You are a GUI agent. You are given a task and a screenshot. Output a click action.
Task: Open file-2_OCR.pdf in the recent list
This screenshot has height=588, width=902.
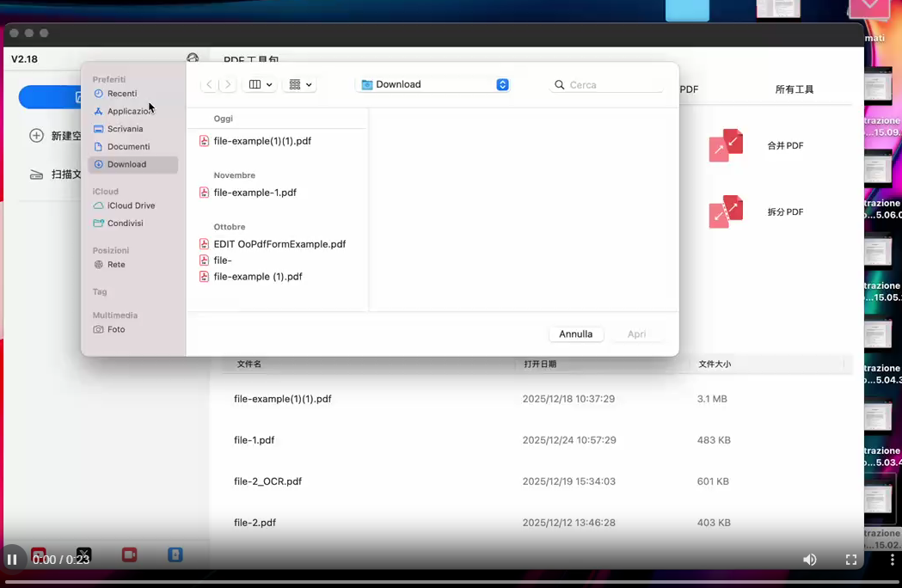[267, 481]
